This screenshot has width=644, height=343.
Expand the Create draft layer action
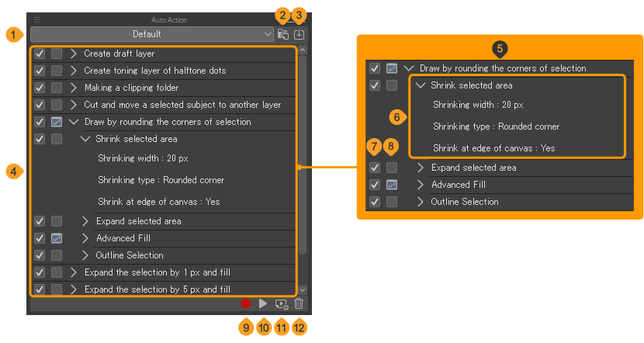point(74,54)
